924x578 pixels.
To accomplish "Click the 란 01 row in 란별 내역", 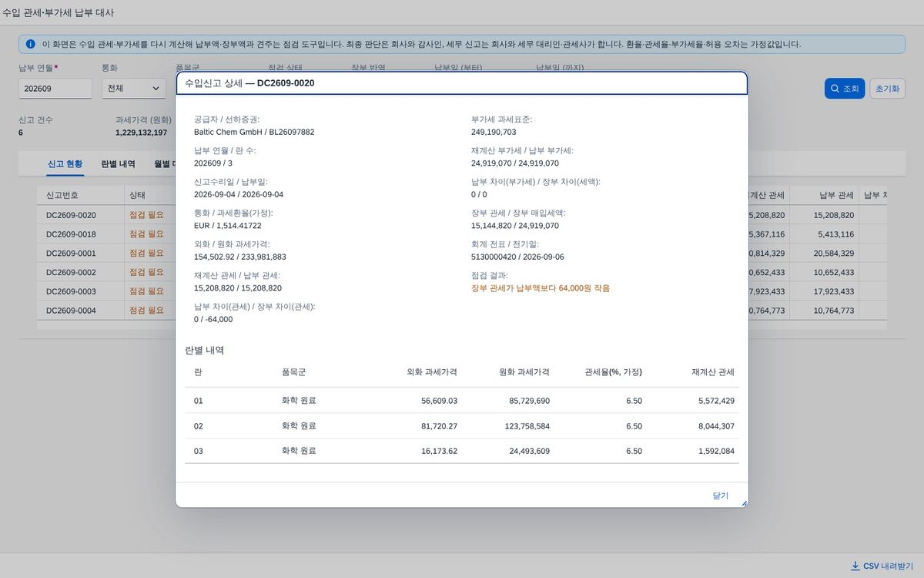I will 462,401.
